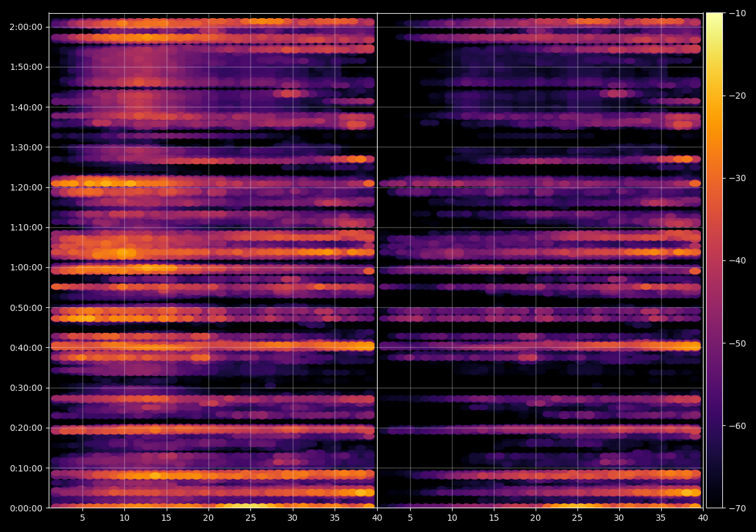Click the 0:10:00 time axis label
The width and height of the screenshot is (756, 532).
click(x=26, y=468)
